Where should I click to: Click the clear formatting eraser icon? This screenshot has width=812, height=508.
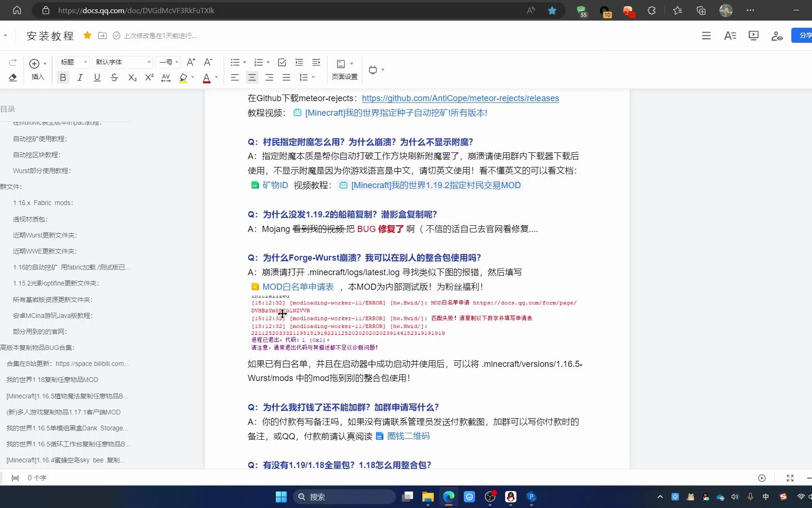13,78
